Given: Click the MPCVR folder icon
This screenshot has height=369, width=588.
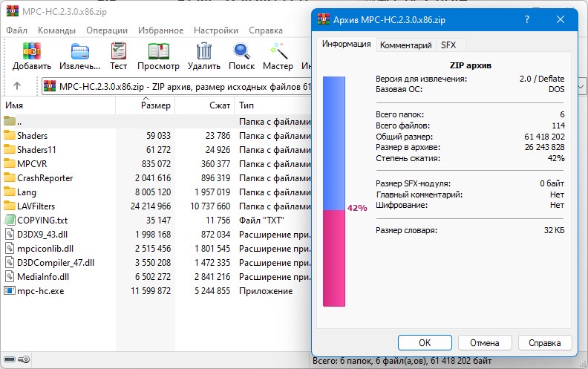Looking at the screenshot, I should (10, 163).
